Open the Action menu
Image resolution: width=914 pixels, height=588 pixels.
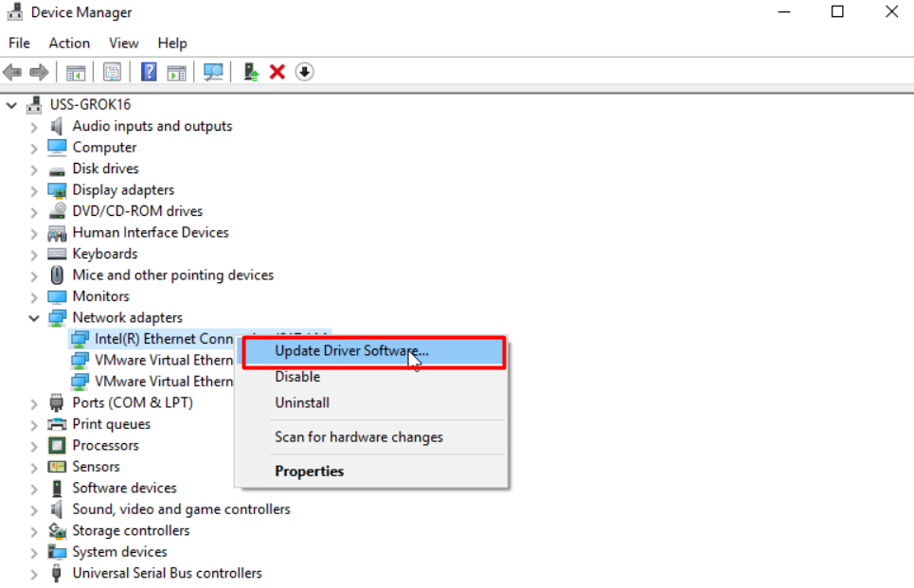point(69,43)
